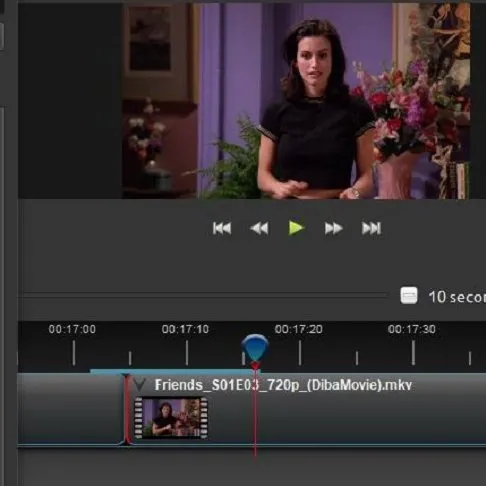The image size is (486, 486).
Task: Select the Friends clip thumbnail on track
Action: (171, 418)
